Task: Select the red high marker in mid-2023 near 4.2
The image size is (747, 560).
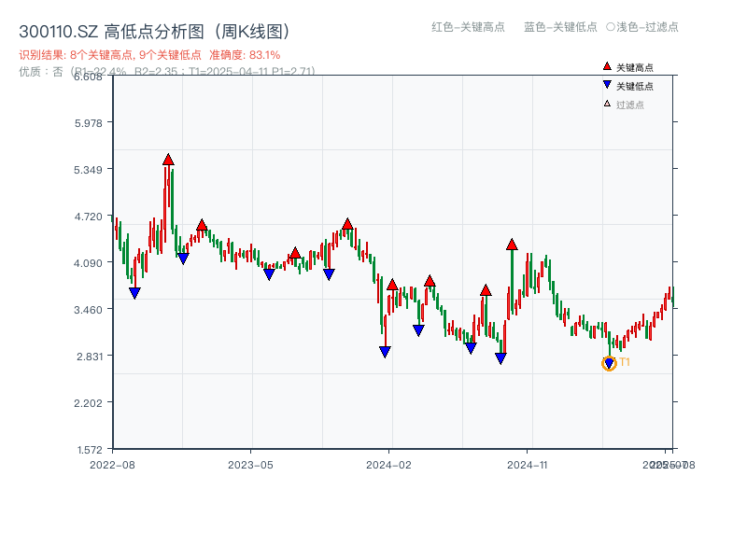Action: click(x=295, y=253)
